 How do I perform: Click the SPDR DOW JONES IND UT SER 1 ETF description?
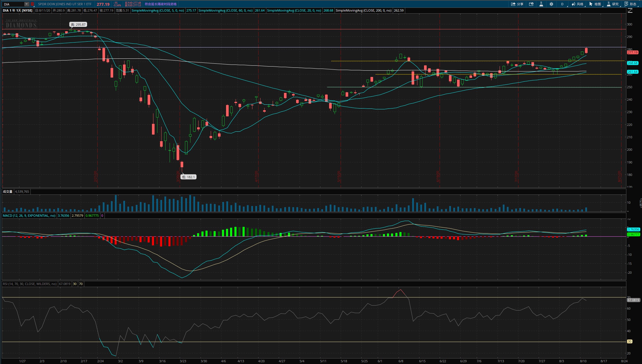(x=65, y=4)
